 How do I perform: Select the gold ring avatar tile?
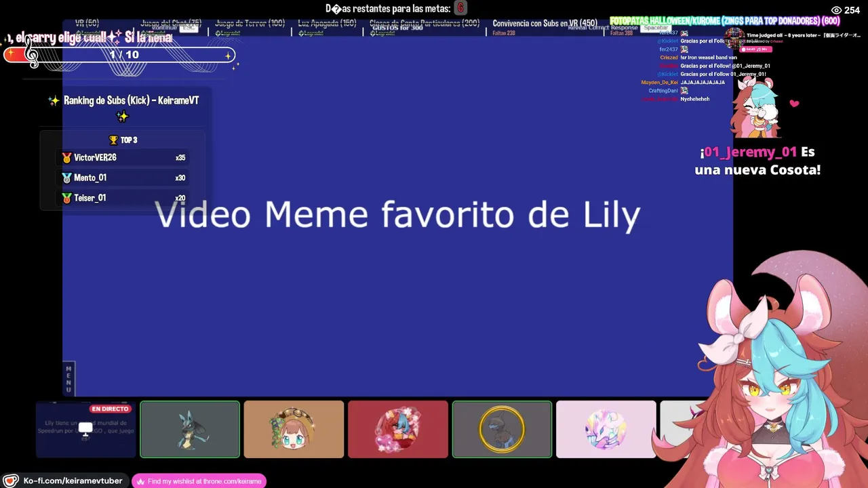502,429
